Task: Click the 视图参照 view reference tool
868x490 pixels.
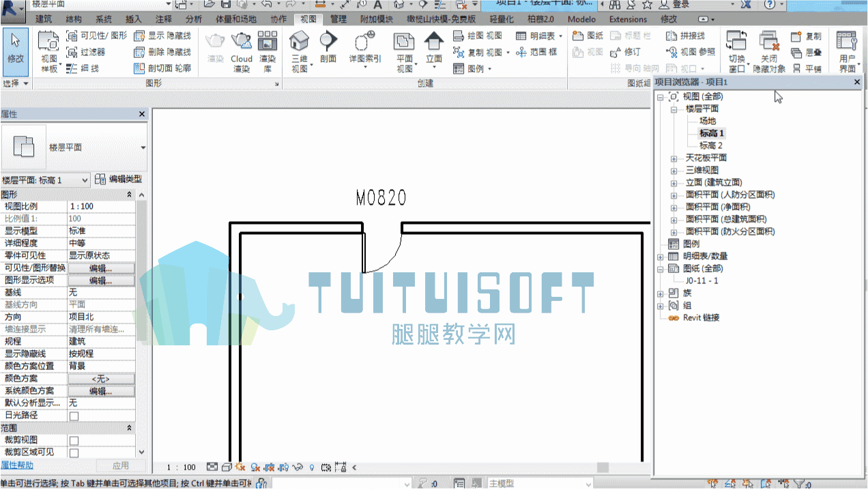Action: pos(690,52)
